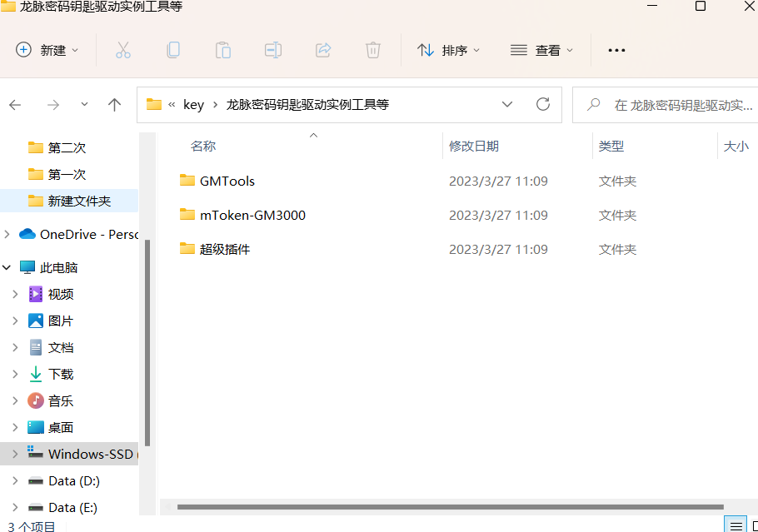This screenshot has width=758, height=532.
Task: Sort by 类型 column header
Action: 611,146
